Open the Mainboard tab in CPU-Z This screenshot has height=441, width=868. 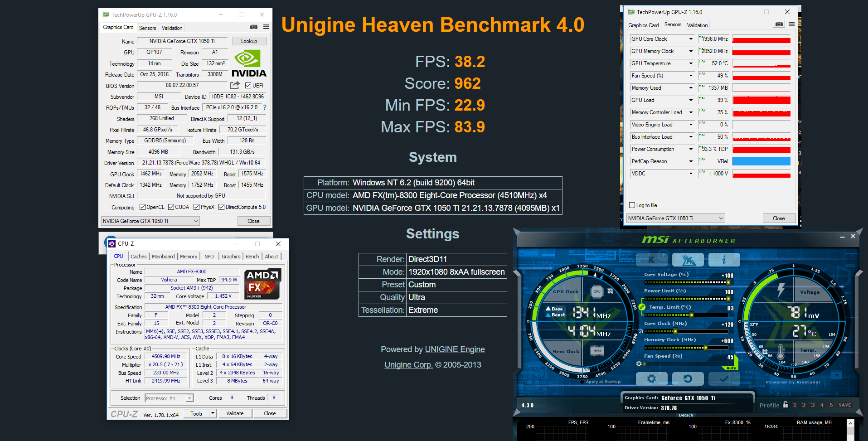click(x=163, y=257)
